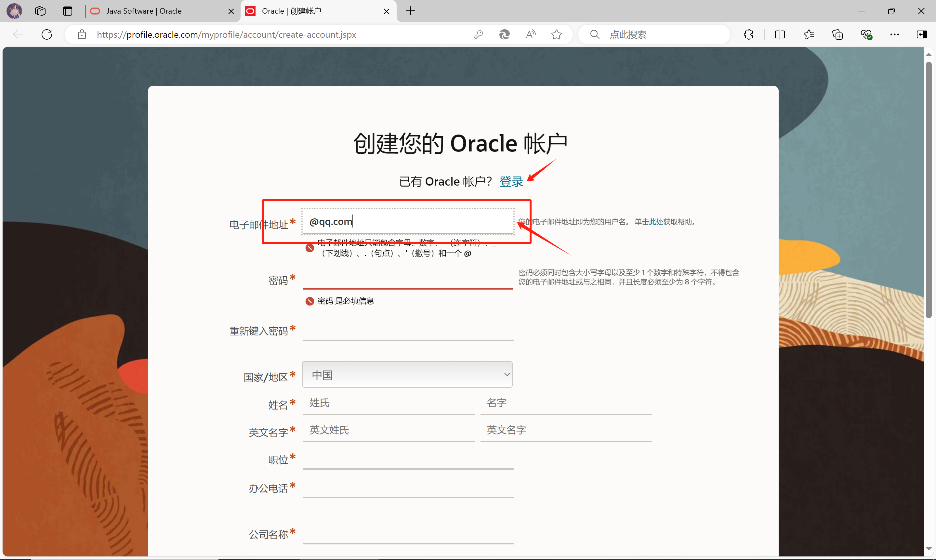The width and height of the screenshot is (936, 560).
Task: Open browser essentials heart icon
Action: [866, 34]
